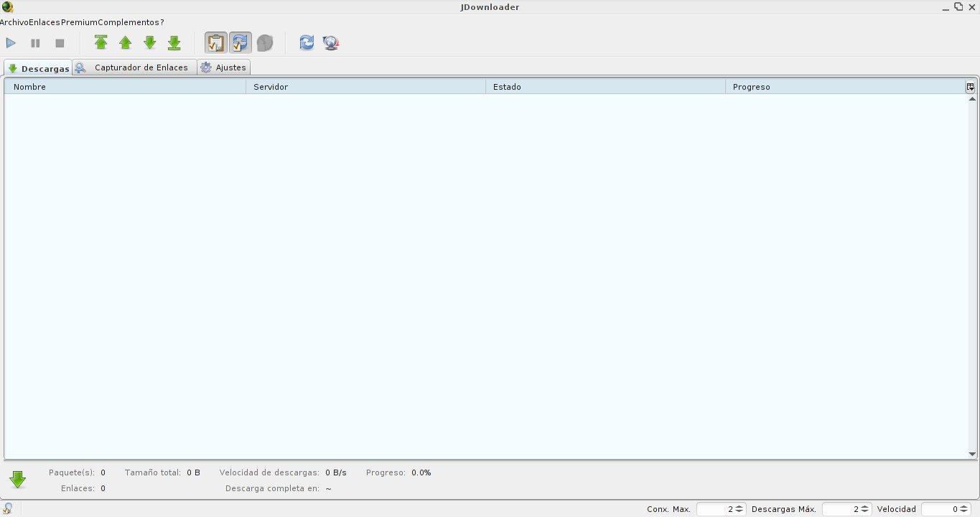Open the Archivo menu
Image resolution: width=980 pixels, height=517 pixels.
click(14, 22)
